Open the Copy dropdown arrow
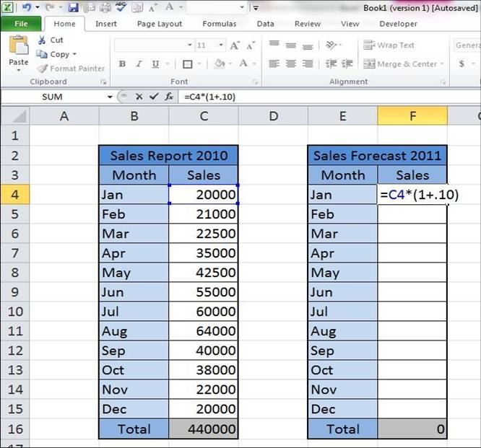 [x=74, y=54]
